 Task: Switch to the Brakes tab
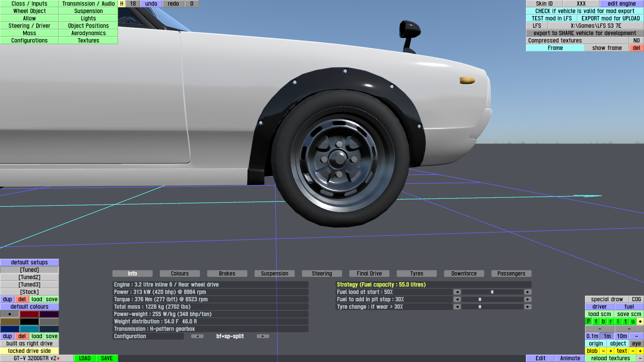click(227, 274)
